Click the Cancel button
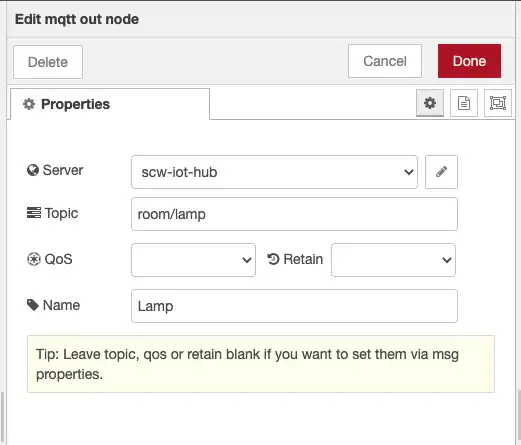Screen dimensions: 521x445 tap(385, 61)
